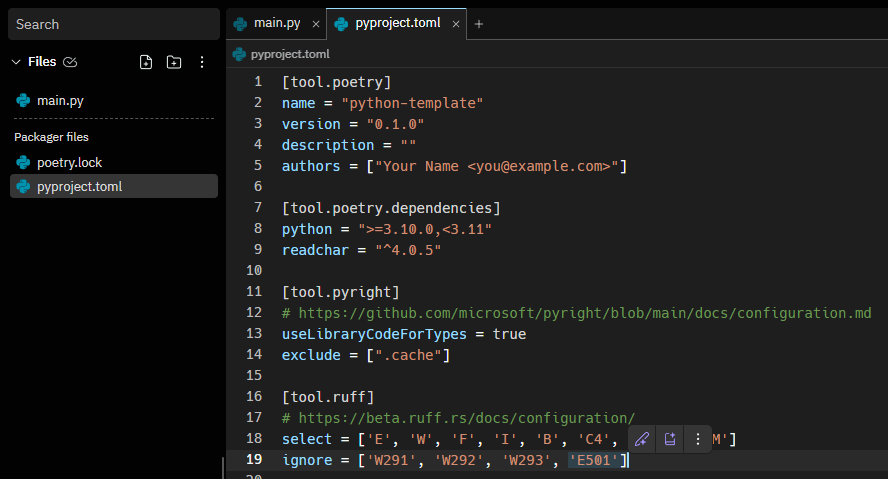Click the [tool.ruff] section header

coord(328,397)
